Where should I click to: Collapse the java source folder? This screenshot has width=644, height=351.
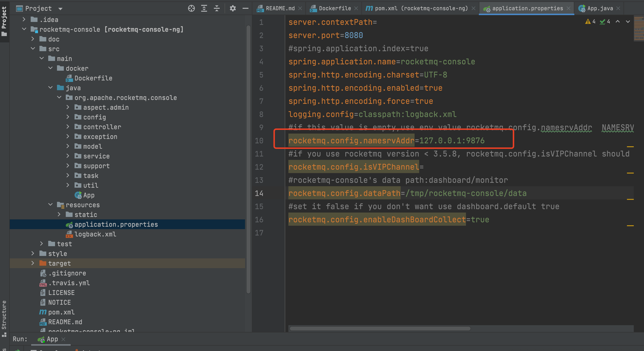click(x=50, y=88)
